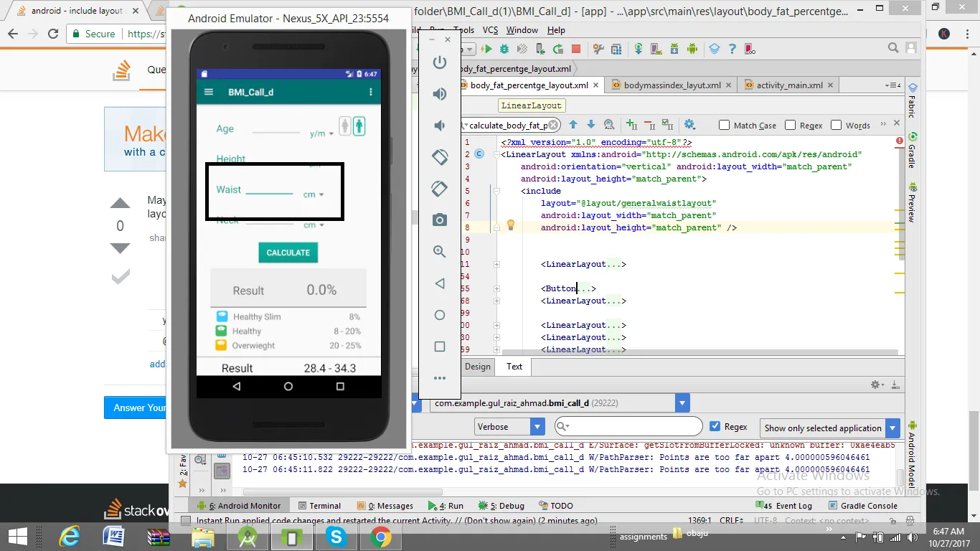This screenshot has width=980, height=551.
Task: Click the logcat search input field
Action: coord(633,427)
